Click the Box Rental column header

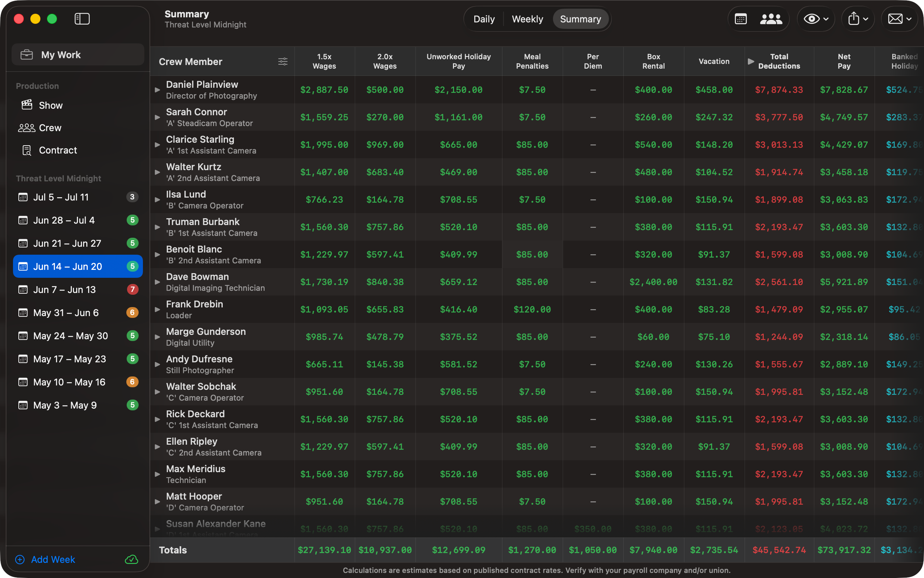click(653, 61)
